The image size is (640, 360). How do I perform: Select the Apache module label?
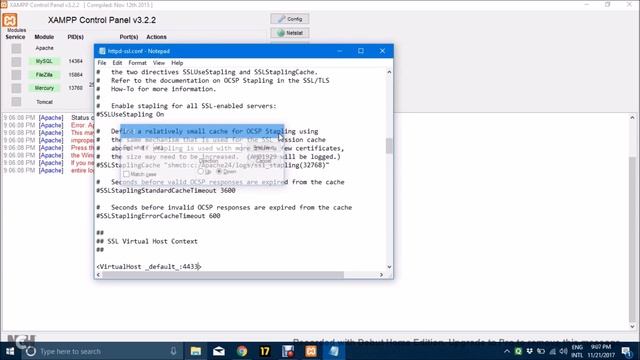(x=44, y=48)
